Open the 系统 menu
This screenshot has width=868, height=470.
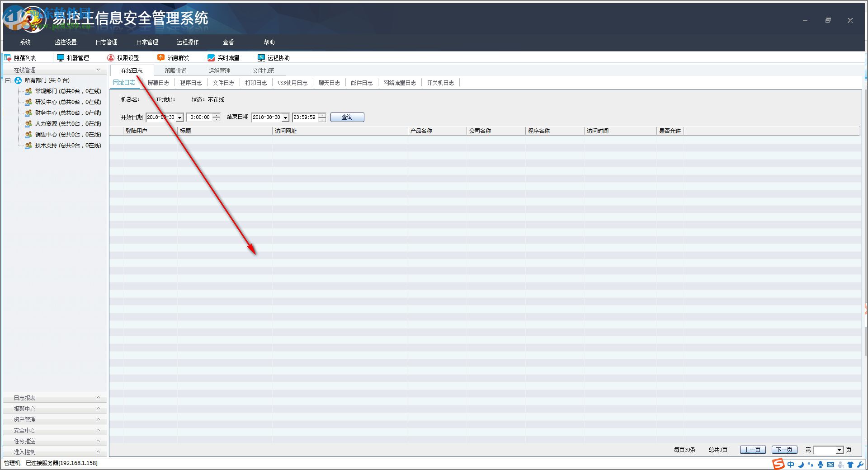25,42
